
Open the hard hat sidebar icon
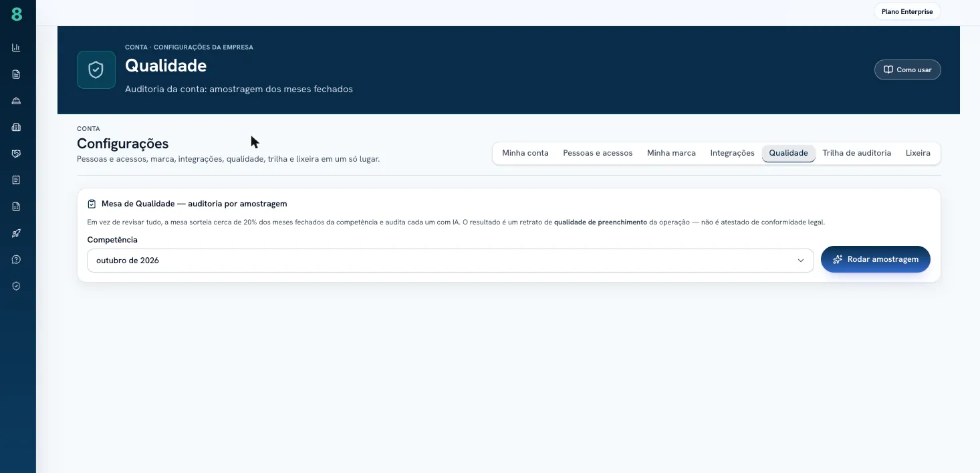click(x=16, y=101)
